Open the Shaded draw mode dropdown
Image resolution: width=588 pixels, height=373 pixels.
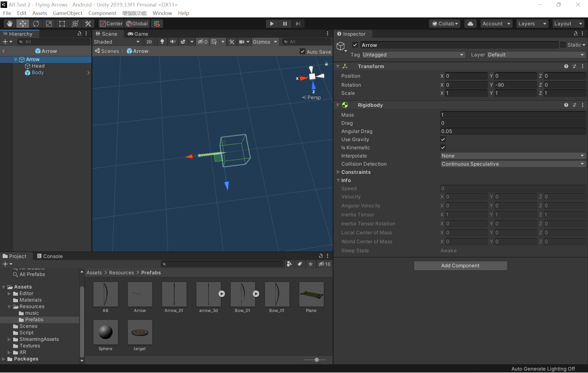pos(117,42)
